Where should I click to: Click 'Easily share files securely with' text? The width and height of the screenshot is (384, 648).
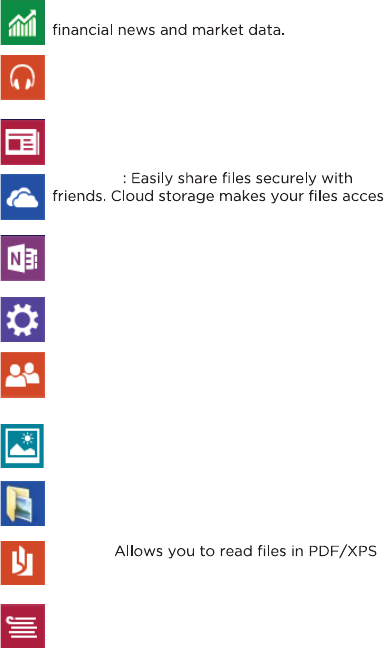click(x=242, y=179)
